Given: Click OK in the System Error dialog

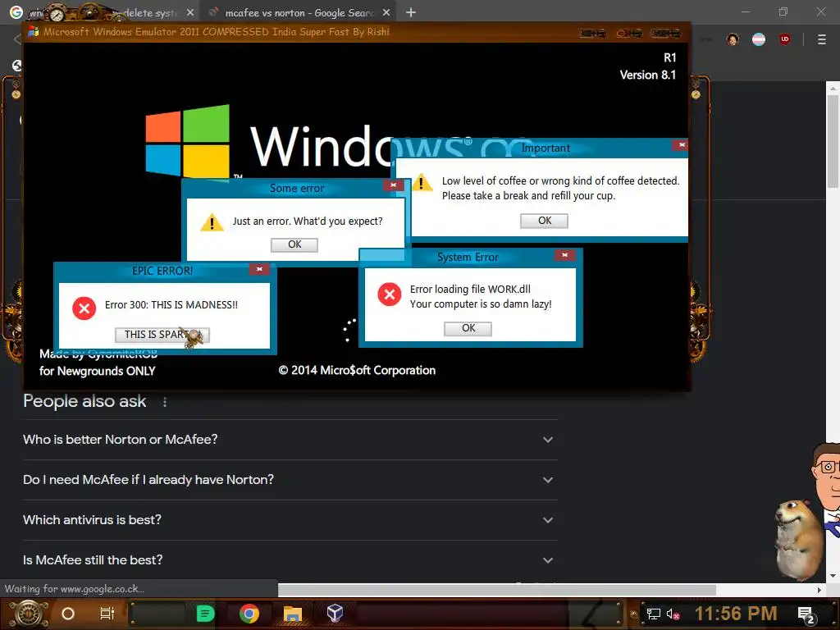Looking at the screenshot, I should 468,328.
